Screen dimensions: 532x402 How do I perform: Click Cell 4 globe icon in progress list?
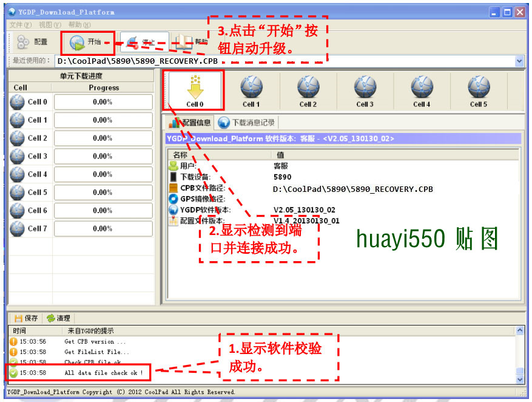(x=17, y=174)
